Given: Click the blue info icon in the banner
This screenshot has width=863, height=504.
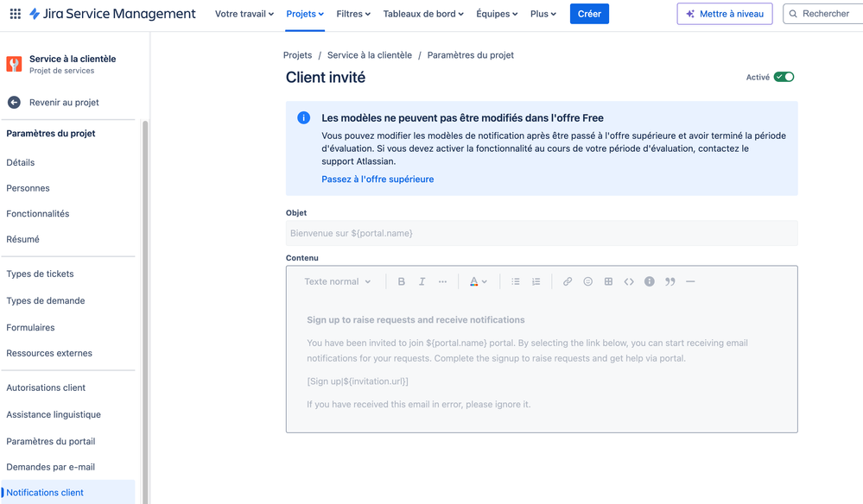Looking at the screenshot, I should (x=303, y=117).
